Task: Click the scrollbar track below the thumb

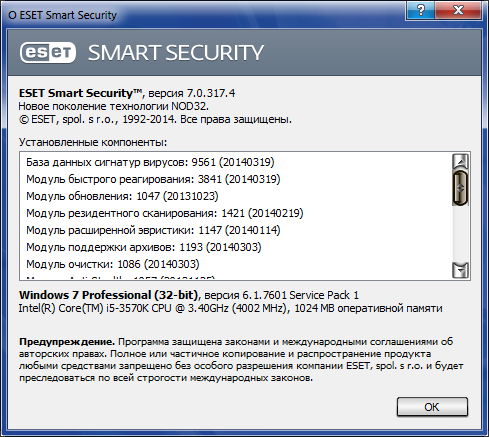Action: (461, 233)
